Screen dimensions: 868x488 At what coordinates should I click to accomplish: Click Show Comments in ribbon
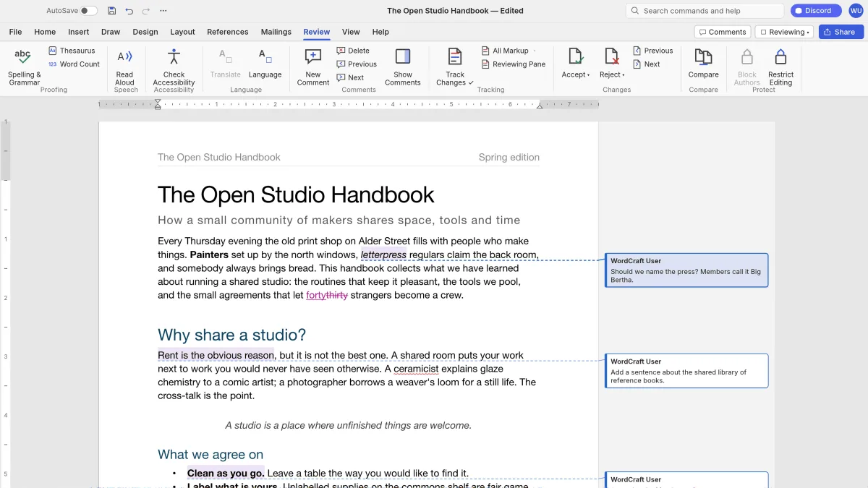coord(403,67)
